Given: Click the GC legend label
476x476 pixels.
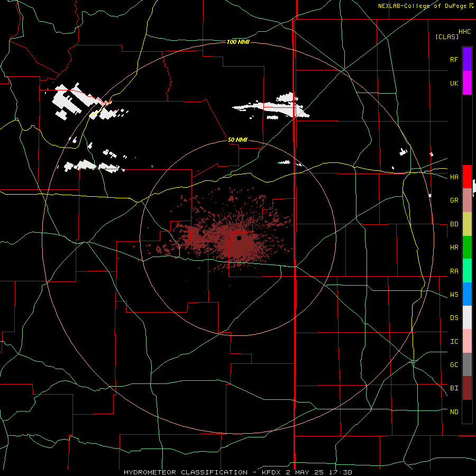Looking at the screenshot, I should click(454, 364).
